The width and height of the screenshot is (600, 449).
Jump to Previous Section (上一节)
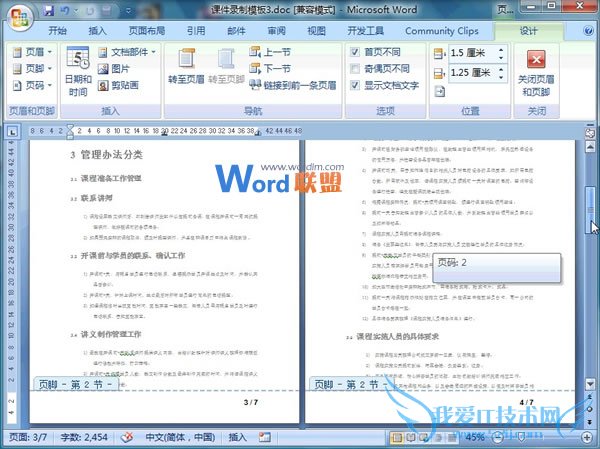[270, 52]
